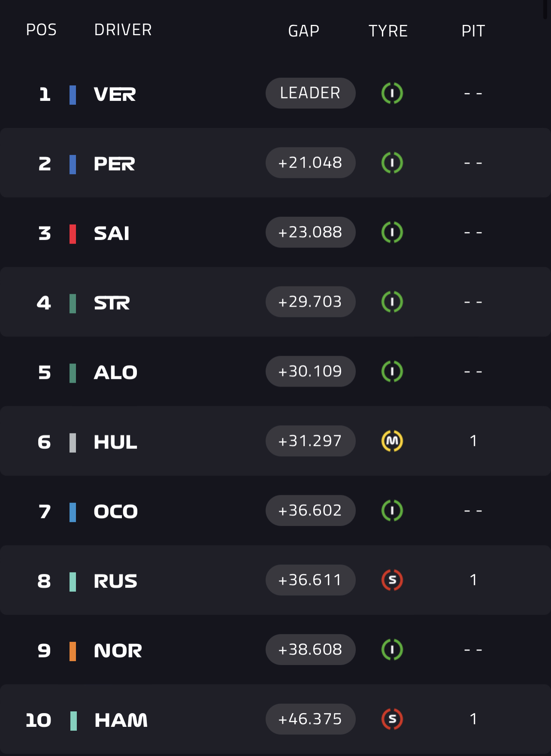This screenshot has width=551, height=756.
Task: Click the +46.375 gap badge
Action: [x=310, y=719]
